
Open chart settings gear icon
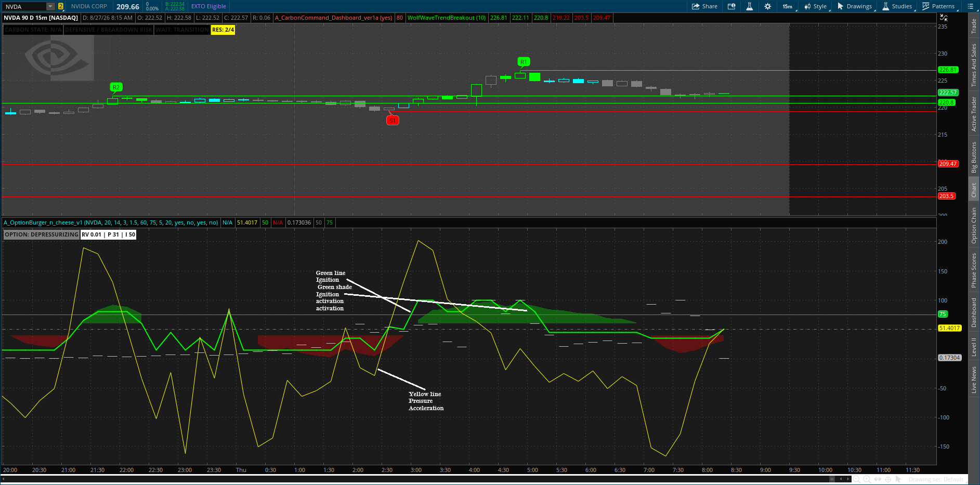(x=768, y=6)
